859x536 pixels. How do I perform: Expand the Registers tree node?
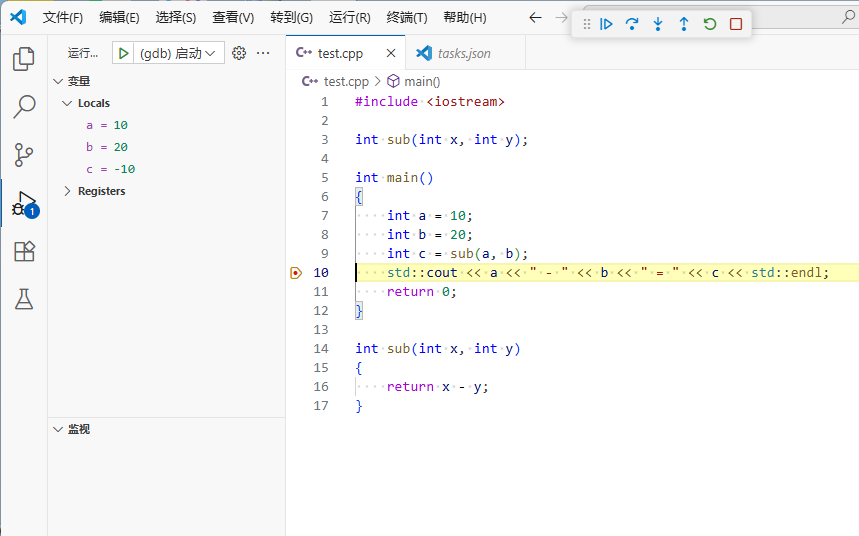coord(67,191)
